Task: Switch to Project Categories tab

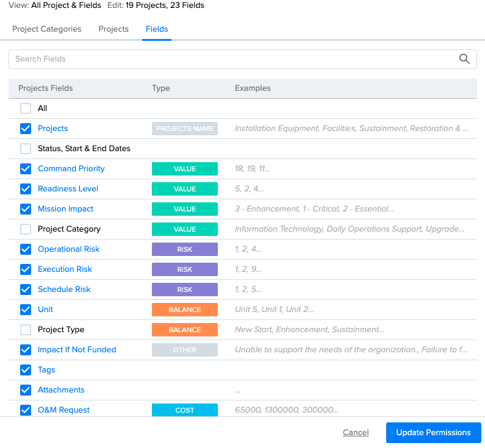Action: click(47, 29)
